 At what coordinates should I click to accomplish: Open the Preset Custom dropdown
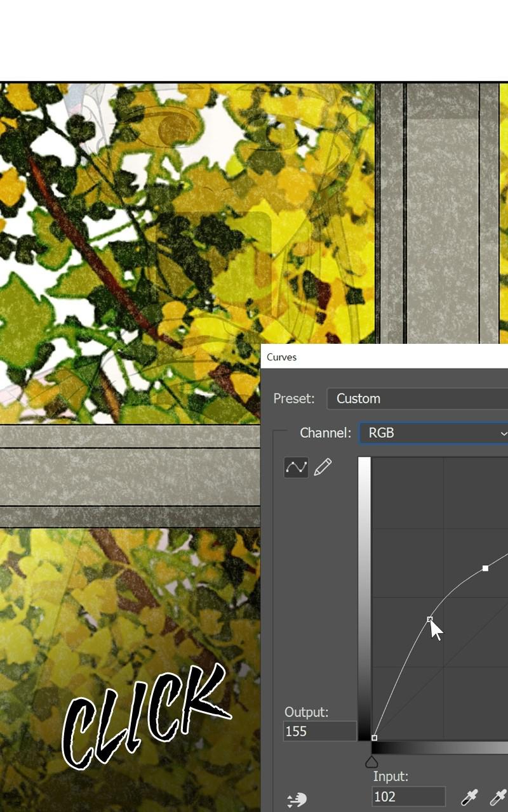pyautogui.click(x=417, y=399)
